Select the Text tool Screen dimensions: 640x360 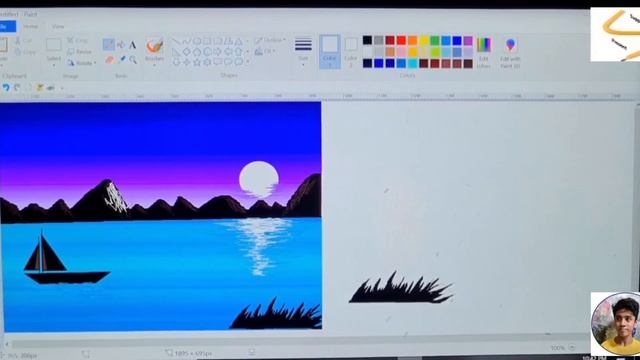(x=133, y=45)
